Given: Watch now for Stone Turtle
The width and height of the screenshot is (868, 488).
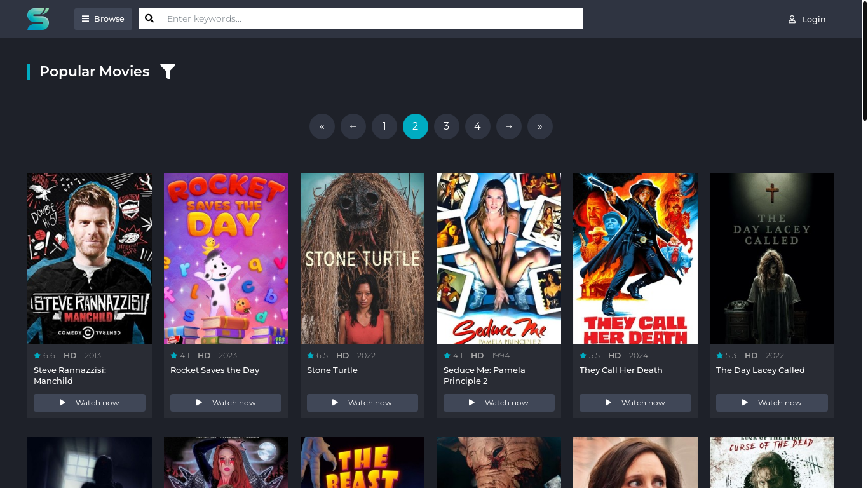Looking at the screenshot, I should (362, 403).
